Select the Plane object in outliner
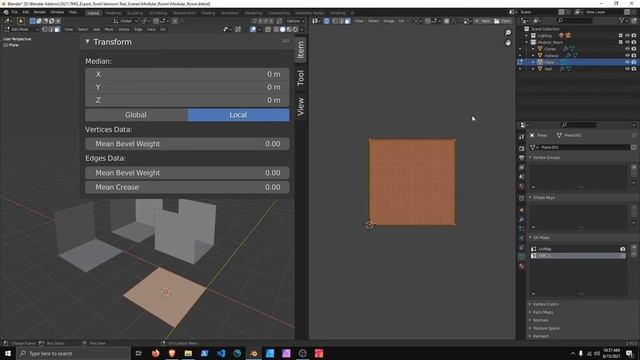Viewport: 640px width, 360px height. coord(549,62)
